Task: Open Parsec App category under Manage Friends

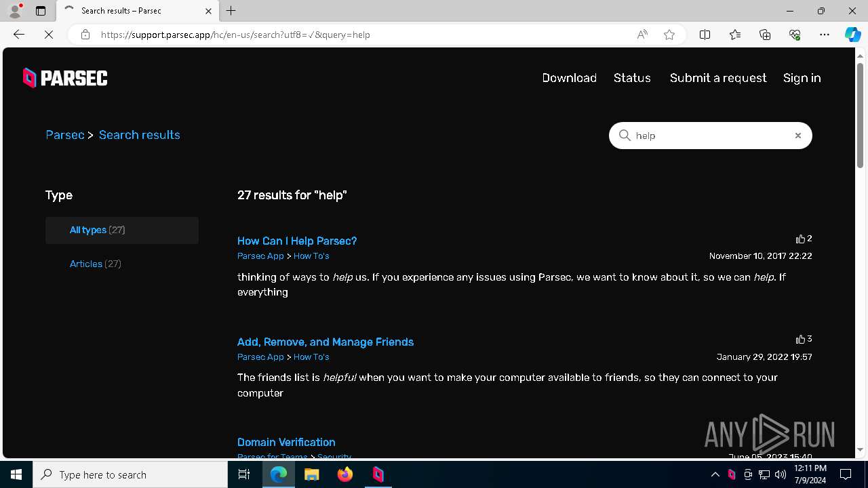Action: pos(260,357)
